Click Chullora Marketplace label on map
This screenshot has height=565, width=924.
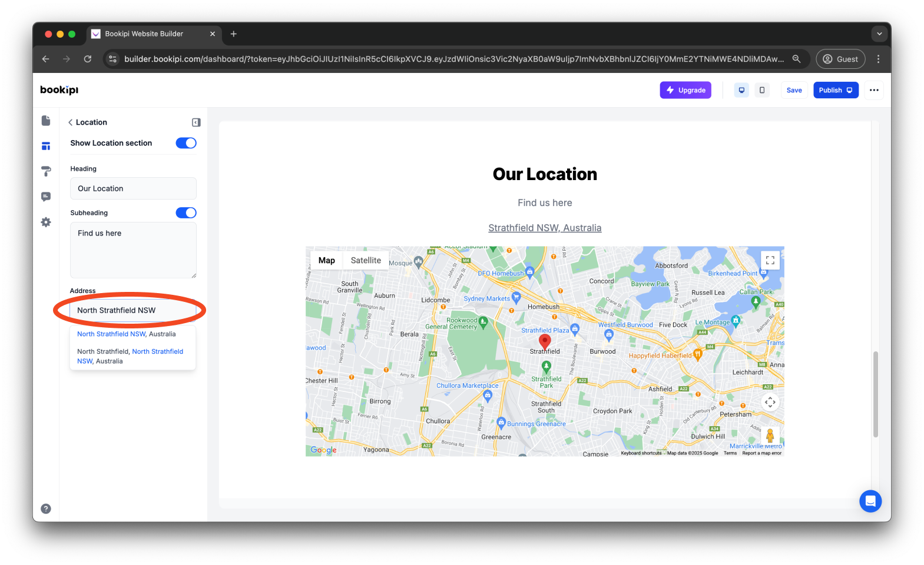click(x=467, y=385)
